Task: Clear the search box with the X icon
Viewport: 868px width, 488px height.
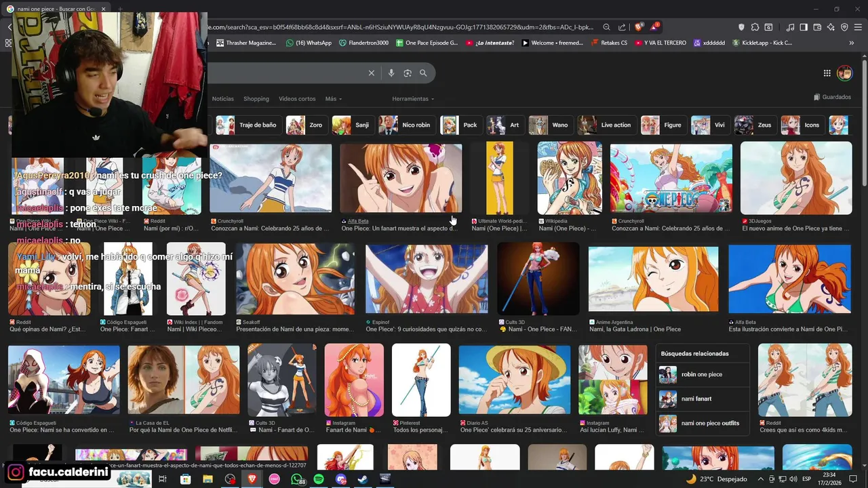Action: tap(371, 73)
